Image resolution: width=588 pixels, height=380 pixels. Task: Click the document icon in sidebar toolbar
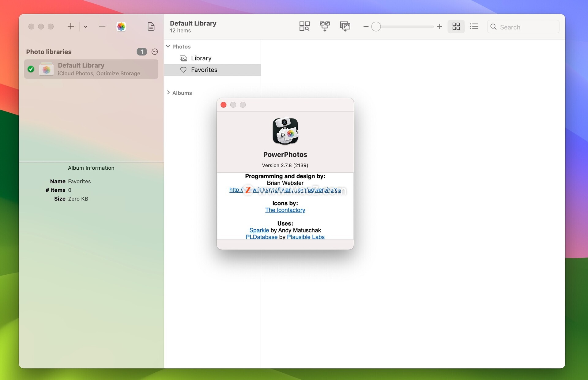[151, 26]
